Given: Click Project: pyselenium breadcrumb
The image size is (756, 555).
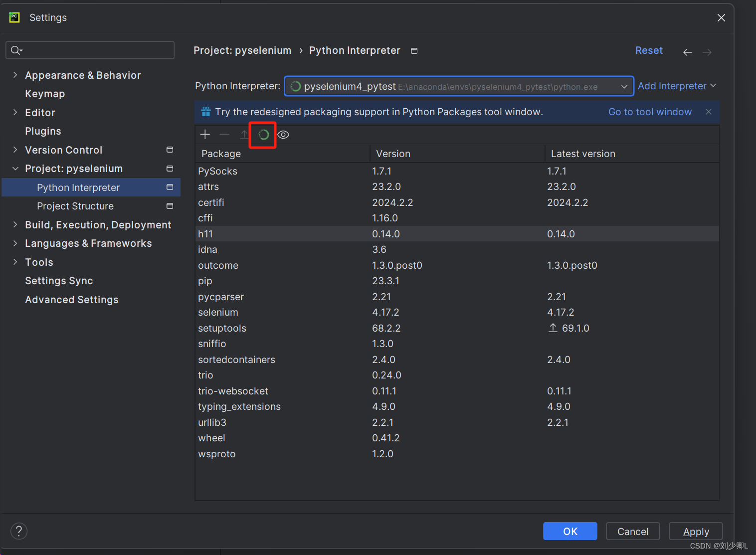Looking at the screenshot, I should pyautogui.click(x=242, y=50).
